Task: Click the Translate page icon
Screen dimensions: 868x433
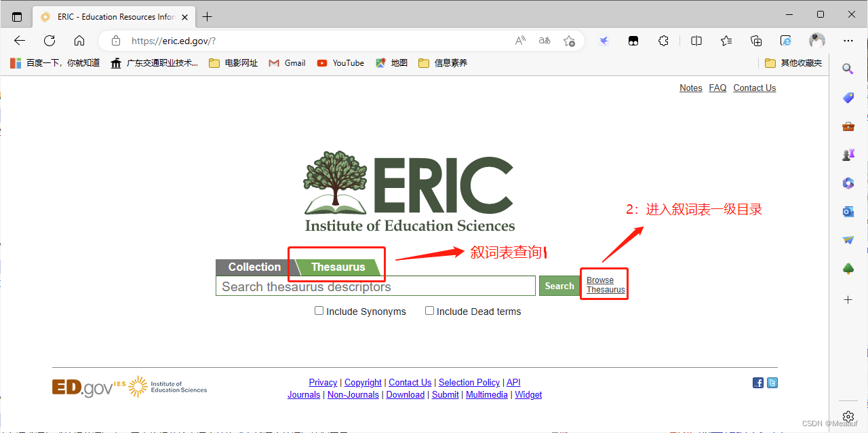Action: point(545,41)
